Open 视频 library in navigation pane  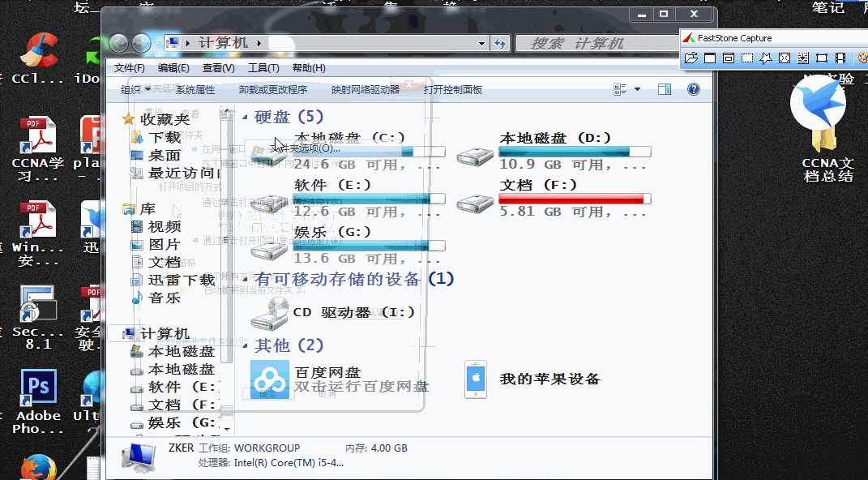[165, 226]
